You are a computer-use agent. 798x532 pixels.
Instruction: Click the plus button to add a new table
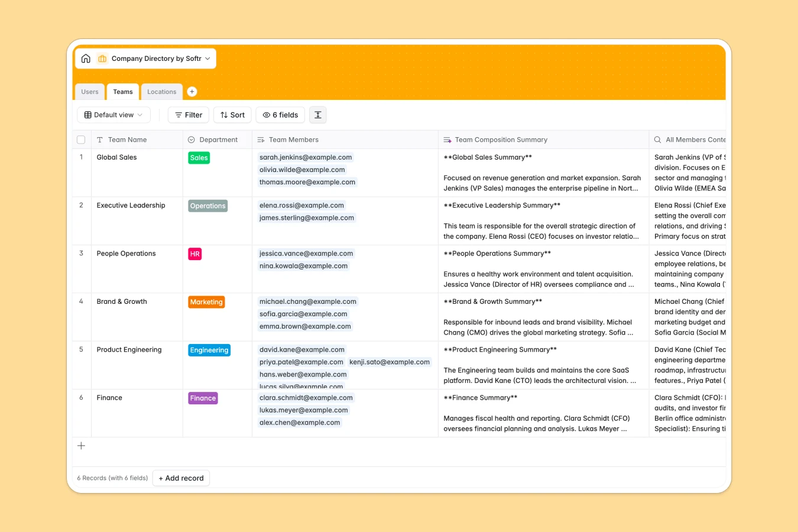192,92
